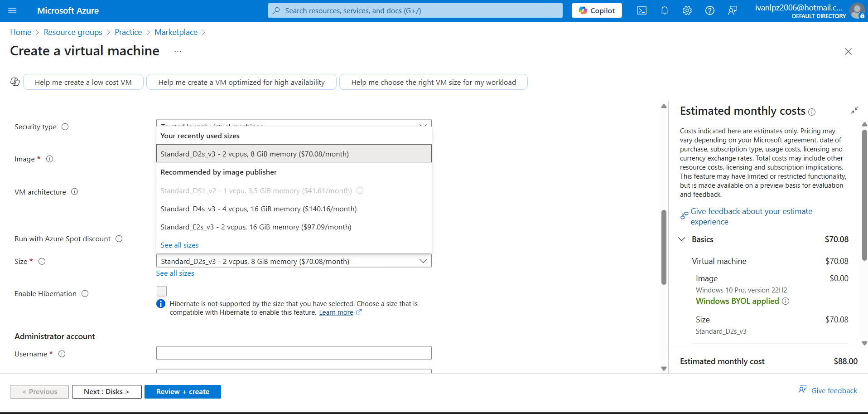Open the ellipsis beside Create a virtual machine
Viewport: 868px width, 414px height.
tap(178, 51)
